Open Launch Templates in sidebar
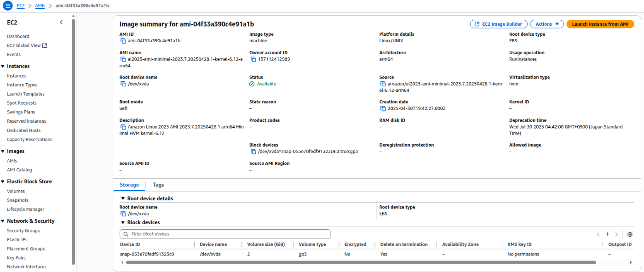Viewport: 644px width, 272px height. 26,94
